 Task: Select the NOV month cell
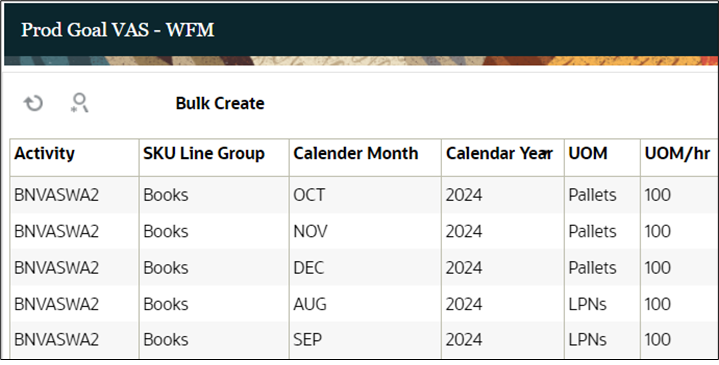(310, 231)
